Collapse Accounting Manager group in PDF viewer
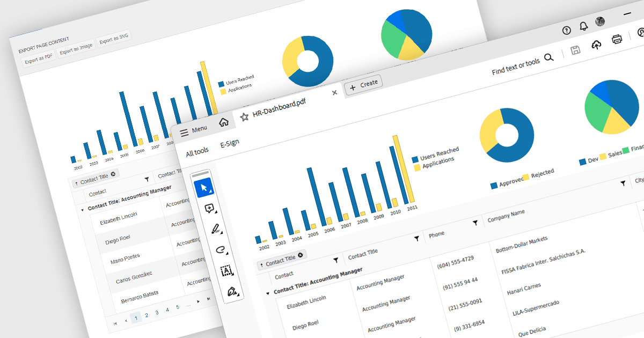The height and width of the screenshot is (338, 644). (x=268, y=293)
